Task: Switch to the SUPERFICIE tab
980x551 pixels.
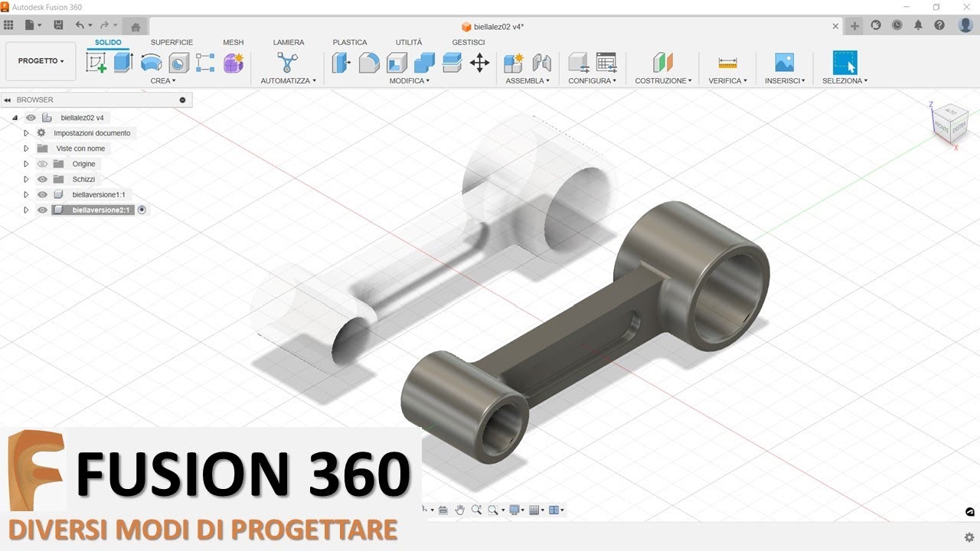Action: coord(171,42)
